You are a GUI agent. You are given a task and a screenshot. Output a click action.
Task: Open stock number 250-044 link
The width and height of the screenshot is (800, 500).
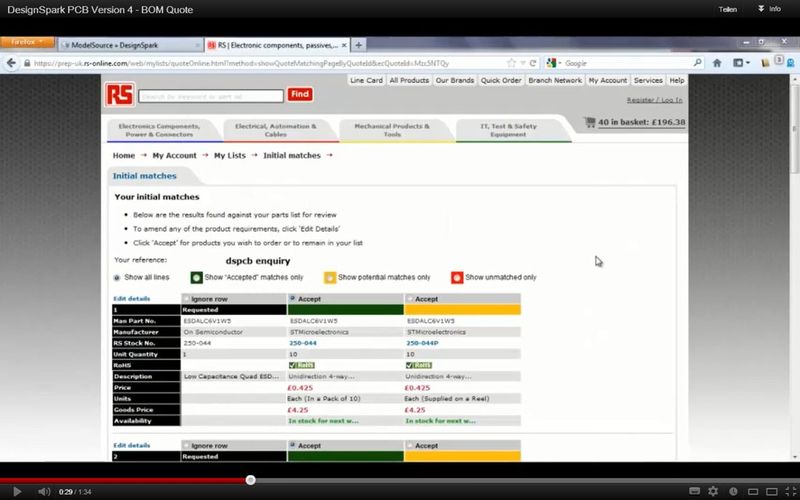[303, 343]
